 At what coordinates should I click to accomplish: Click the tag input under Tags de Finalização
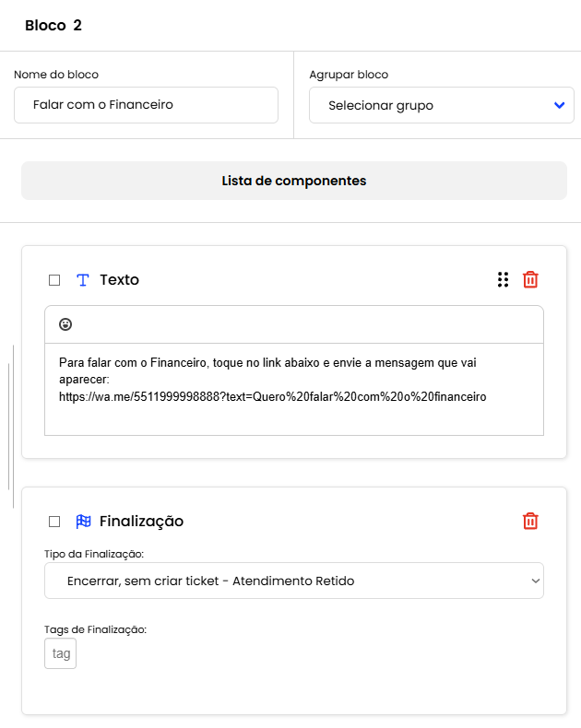[x=61, y=653]
